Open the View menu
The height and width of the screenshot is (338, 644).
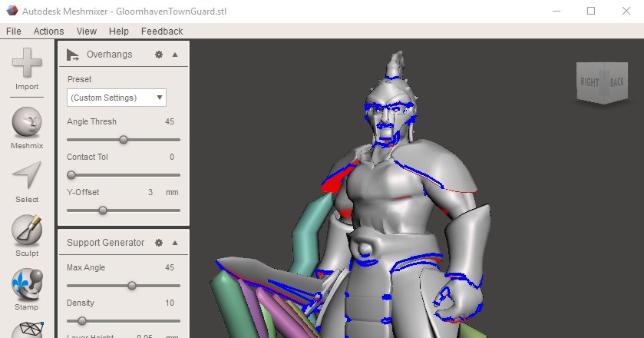[87, 31]
